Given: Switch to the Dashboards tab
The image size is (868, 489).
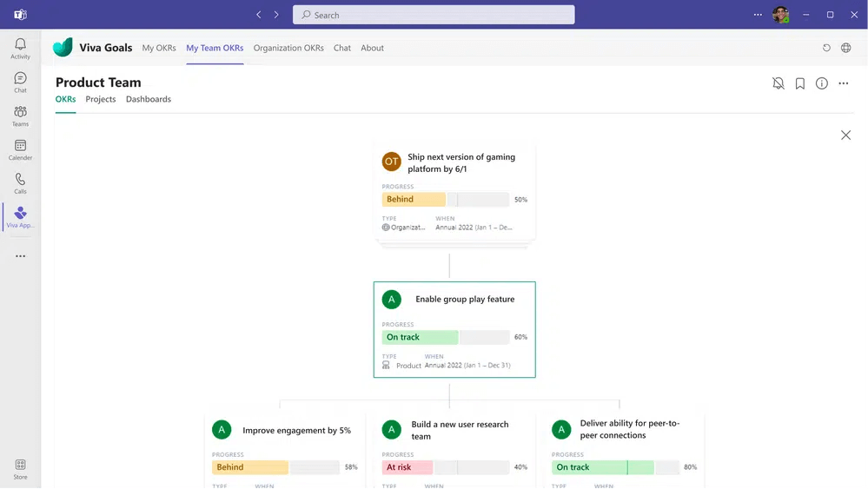Looking at the screenshot, I should tap(149, 99).
